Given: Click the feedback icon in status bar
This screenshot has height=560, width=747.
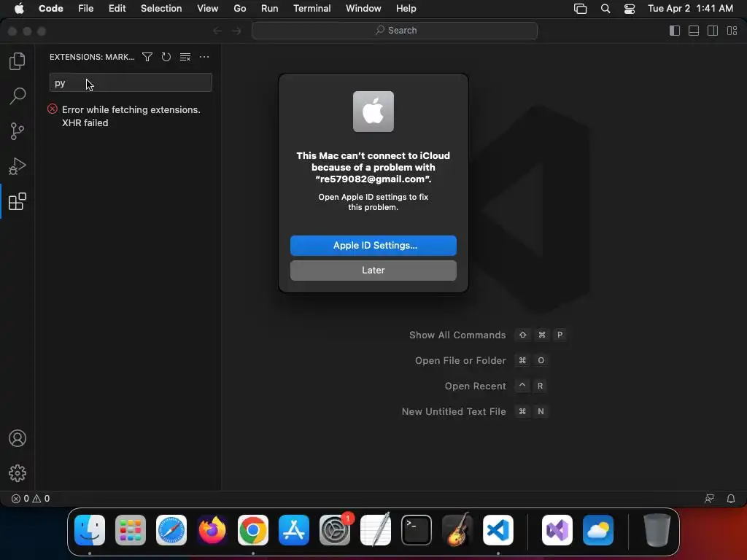Looking at the screenshot, I should click(709, 499).
